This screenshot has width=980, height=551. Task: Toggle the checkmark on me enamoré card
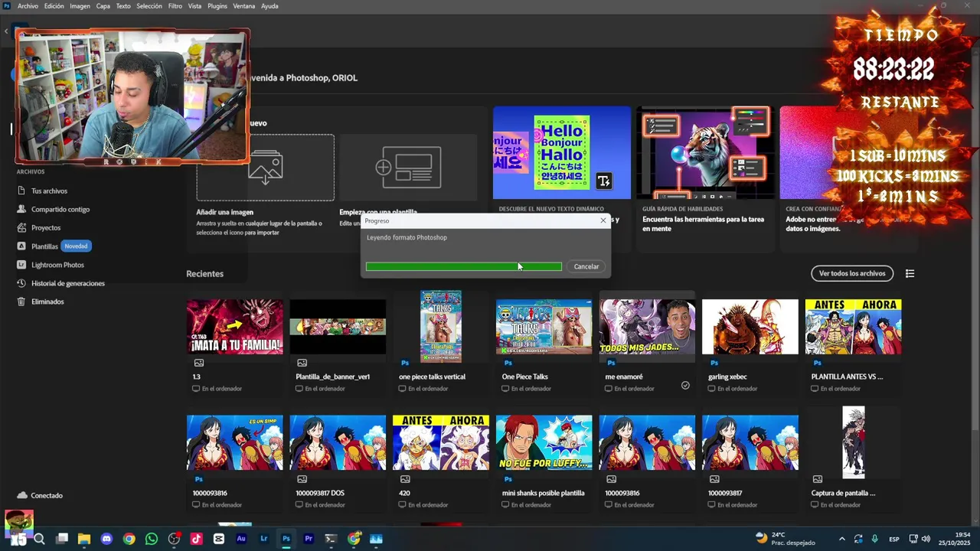click(x=685, y=386)
